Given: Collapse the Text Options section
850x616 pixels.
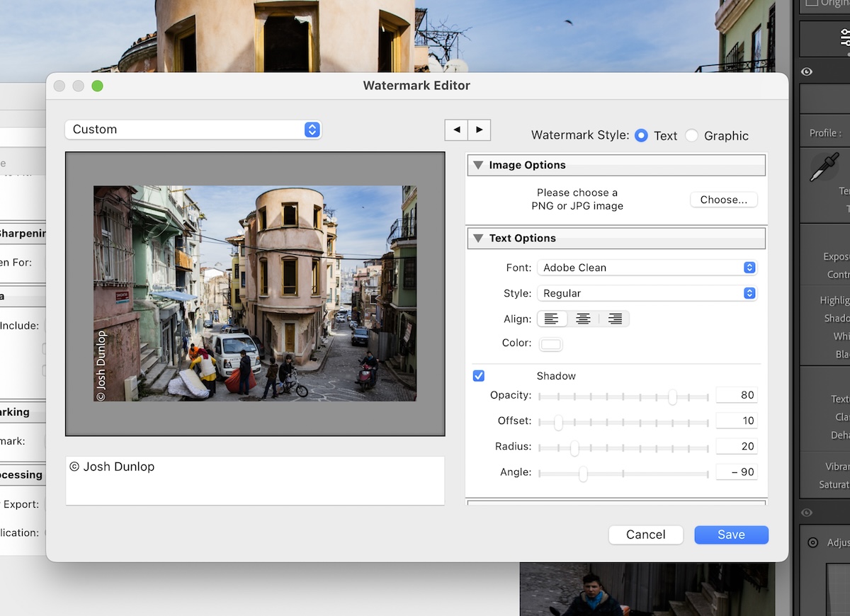Looking at the screenshot, I should coord(477,238).
